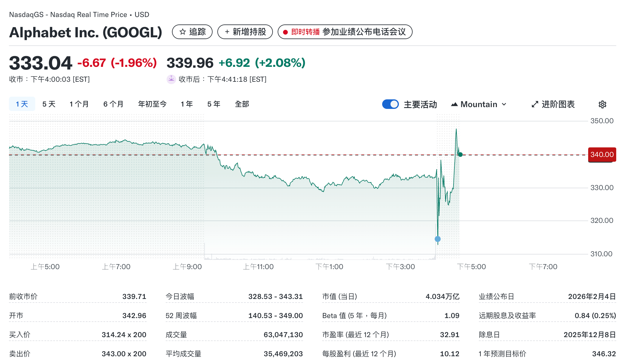The height and width of the screenshot is (364, 621).
Task: Select the 1个月 chart tab
Action: click(x=79, y=104)
